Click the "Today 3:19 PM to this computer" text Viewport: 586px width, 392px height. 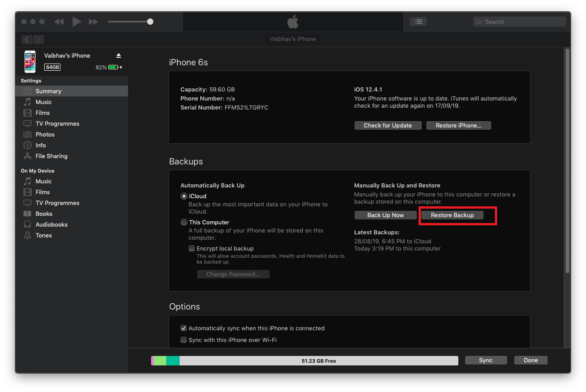point(397,248)
